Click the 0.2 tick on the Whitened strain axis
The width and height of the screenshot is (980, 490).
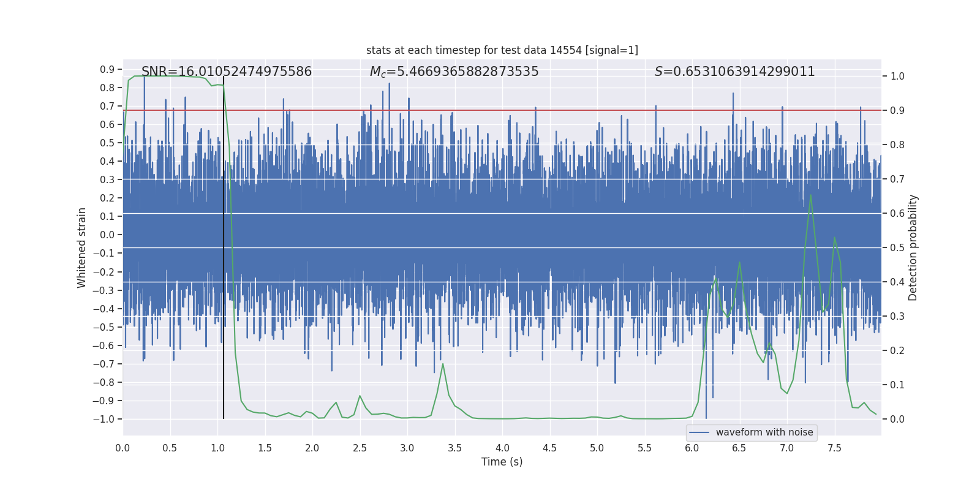[107, 198]
